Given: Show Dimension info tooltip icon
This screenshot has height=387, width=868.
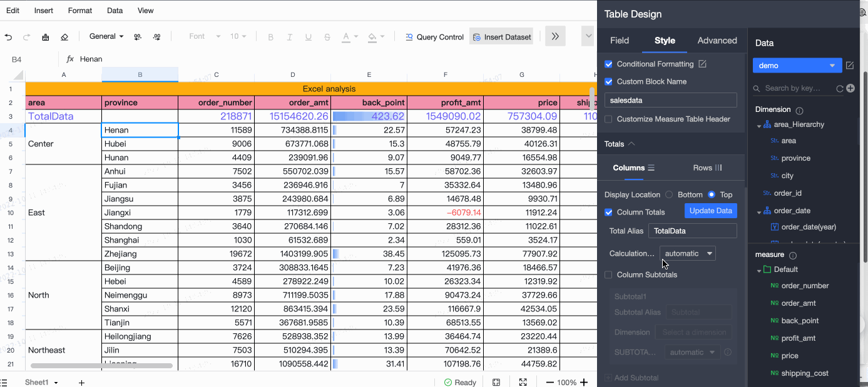Looking at the screenshot, I should click(x=799, y=110).
